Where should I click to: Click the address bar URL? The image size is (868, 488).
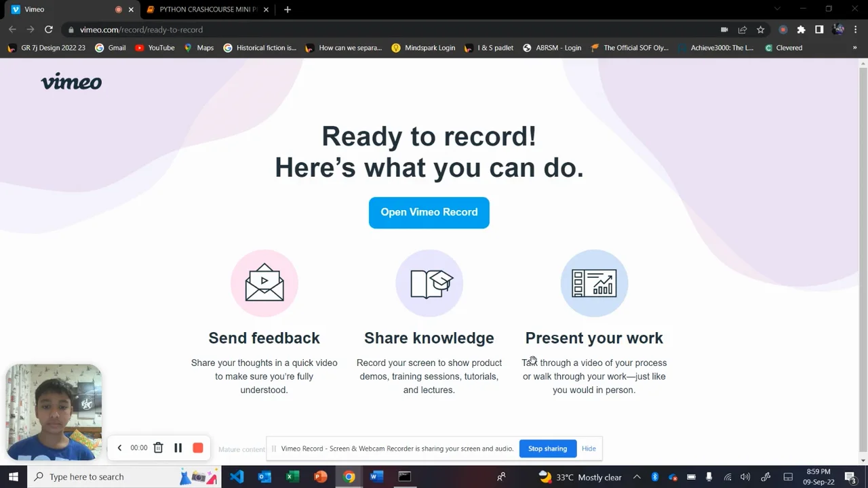click(x=141, y=30)
